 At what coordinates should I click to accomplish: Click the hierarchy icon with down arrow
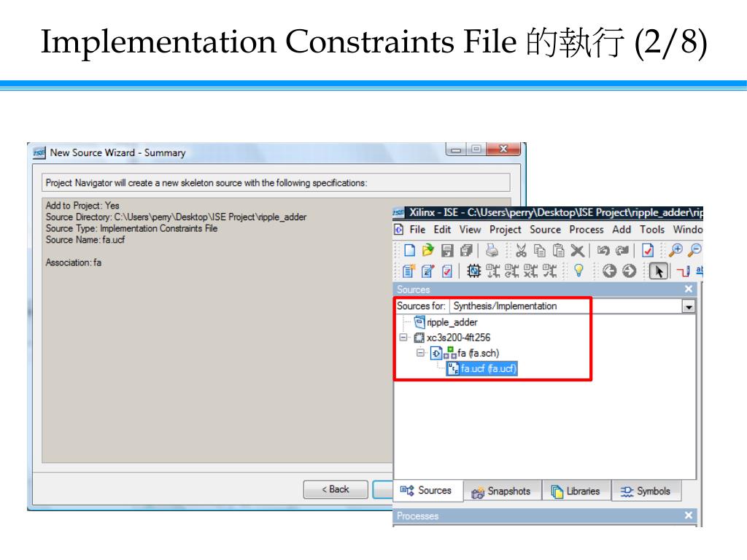(492, 271)
